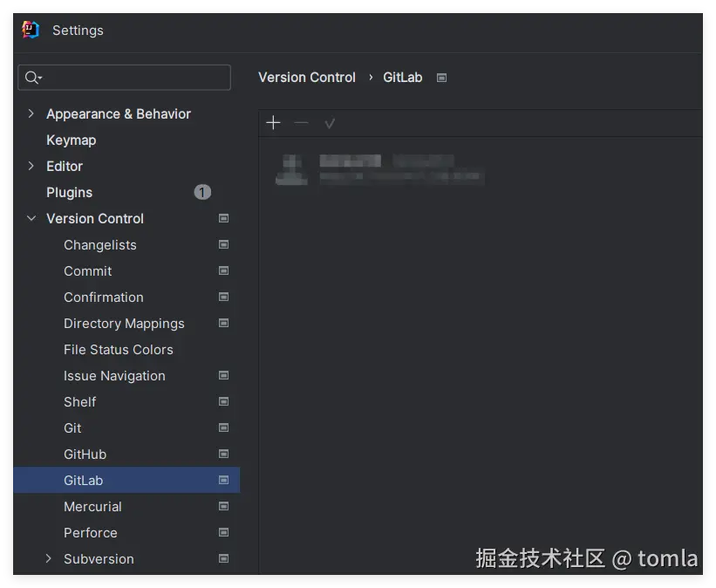Click the project-level icon beside Mercurial
The width and height of the screenshot is (716, 588).
(x=224, y=506)
